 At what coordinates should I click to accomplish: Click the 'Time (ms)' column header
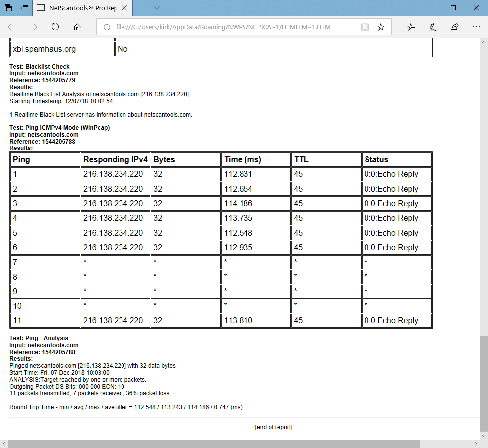tap(256, 160)
